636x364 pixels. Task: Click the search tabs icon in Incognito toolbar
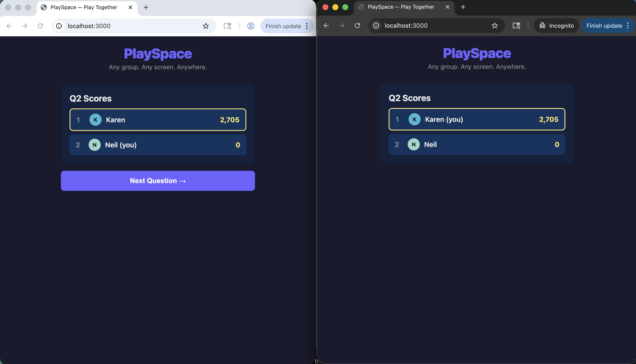click(516, 26)
